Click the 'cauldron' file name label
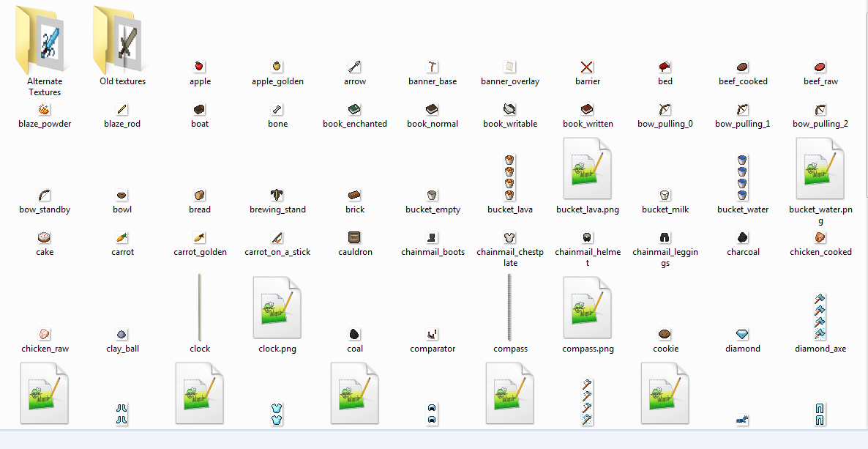This screenshot has height=449, width=868. (x=355, y=252)
